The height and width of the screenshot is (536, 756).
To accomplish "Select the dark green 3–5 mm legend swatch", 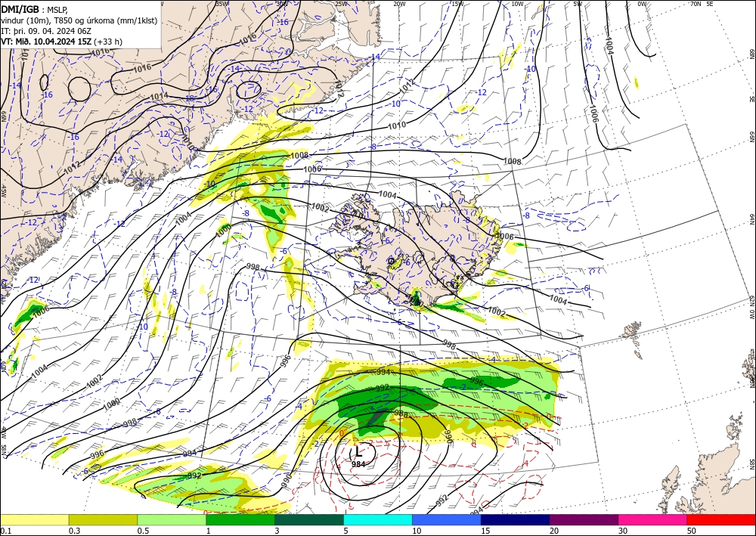I will [x=309, y=519].
